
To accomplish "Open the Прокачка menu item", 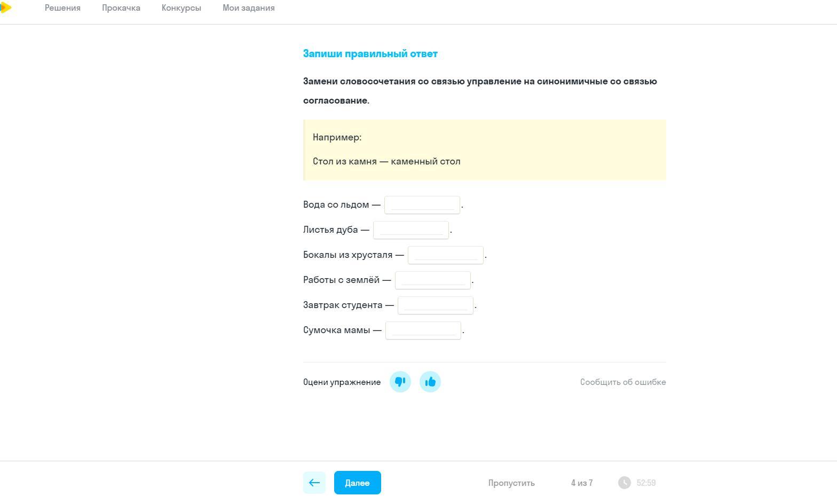I will 121,8.
